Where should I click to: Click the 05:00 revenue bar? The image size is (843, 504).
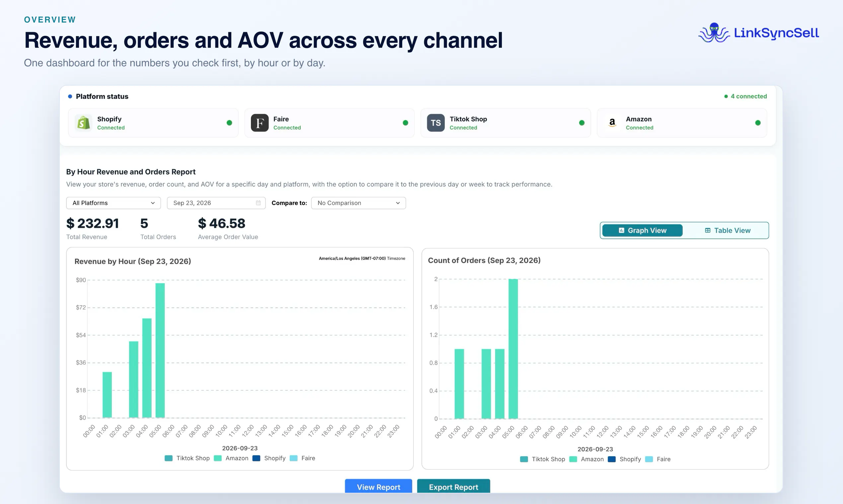tap(160, 350)
